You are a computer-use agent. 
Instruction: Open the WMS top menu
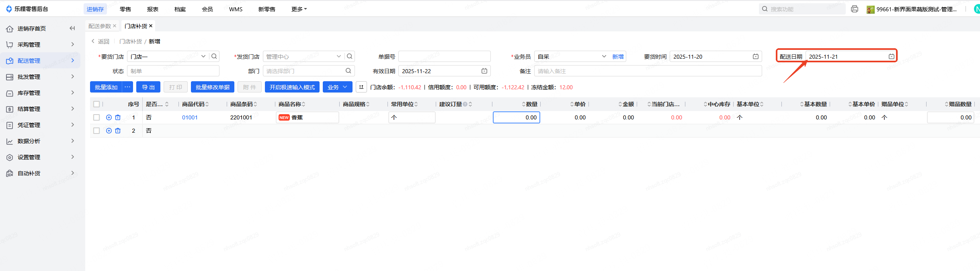click(236, 9)
